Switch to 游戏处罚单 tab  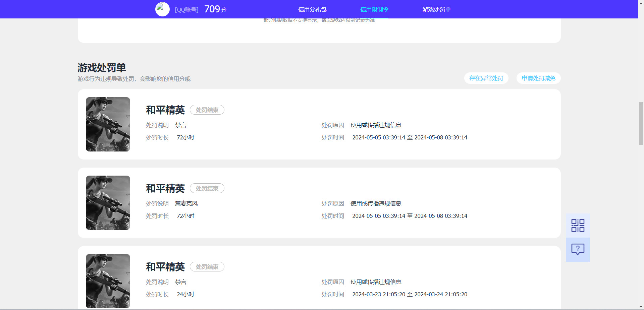click(x=436, y=9)
